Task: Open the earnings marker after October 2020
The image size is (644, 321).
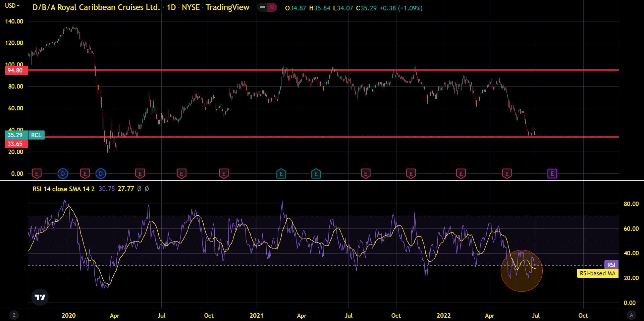Action: point(224,173)
